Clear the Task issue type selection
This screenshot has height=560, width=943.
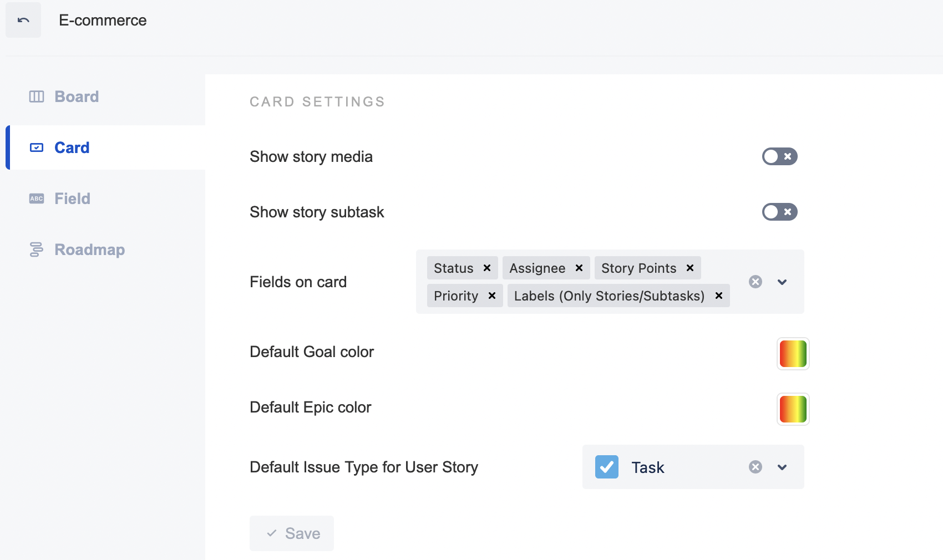(x=756, y=467)
